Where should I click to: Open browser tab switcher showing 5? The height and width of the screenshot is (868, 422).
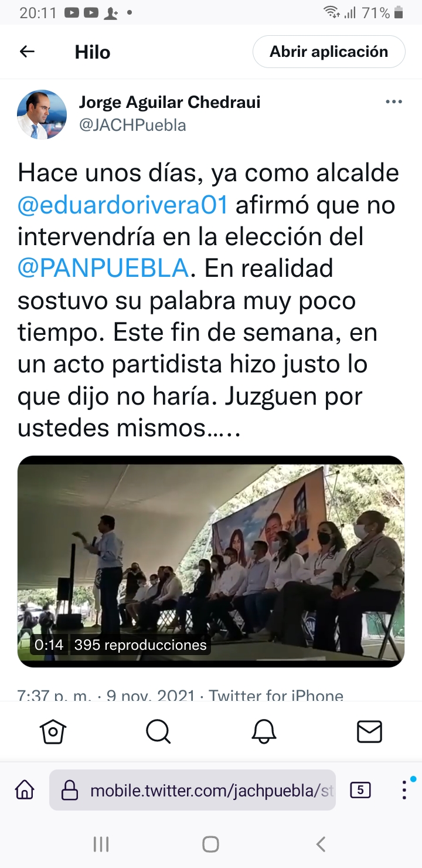pyautogui.click(x=360, y=791)
